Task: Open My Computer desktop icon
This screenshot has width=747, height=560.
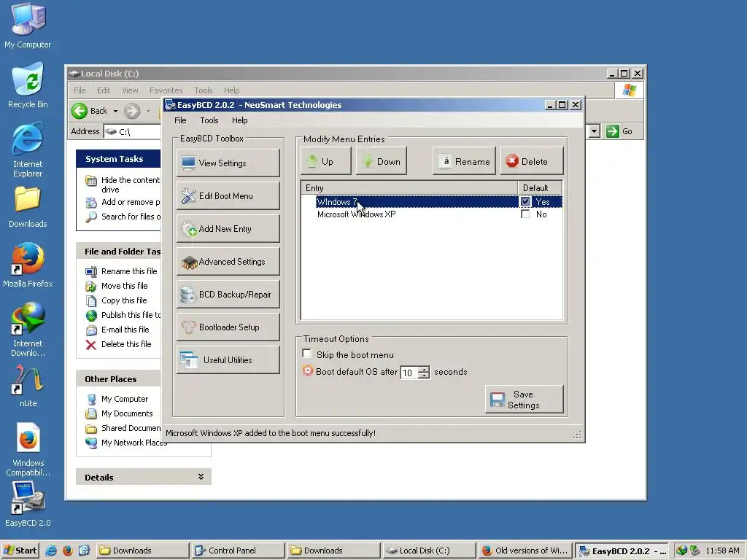Action: (28, 26)
